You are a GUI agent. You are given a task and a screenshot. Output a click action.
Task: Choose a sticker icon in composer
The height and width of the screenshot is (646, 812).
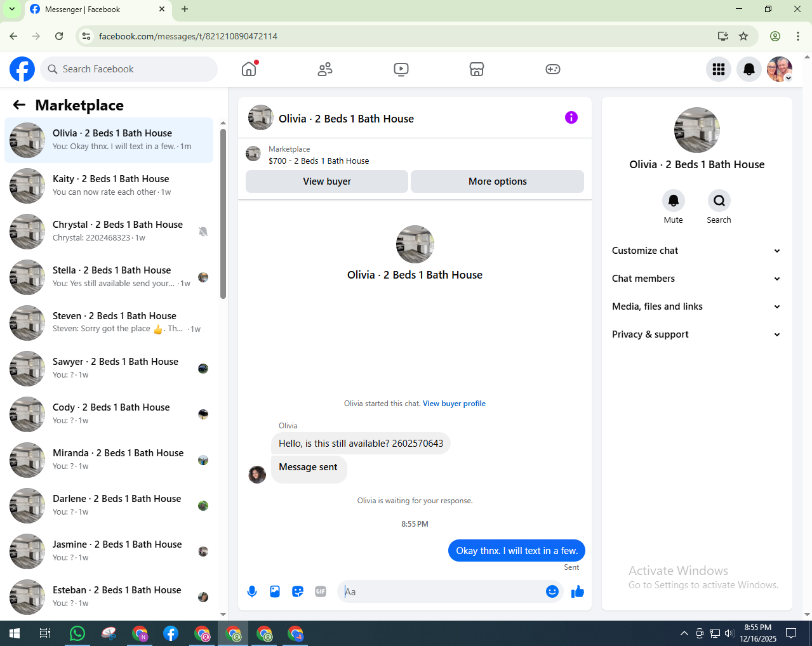click(298, 591)
